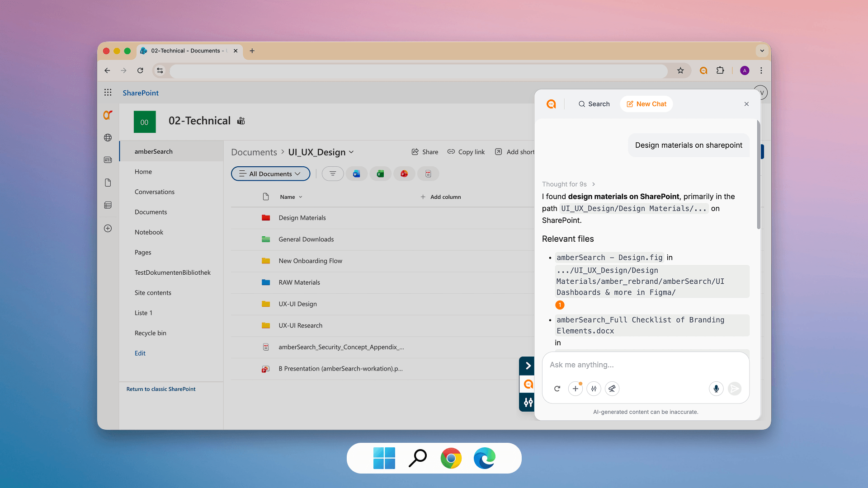Open the Design Materials folder

click(x=302, y=218)
